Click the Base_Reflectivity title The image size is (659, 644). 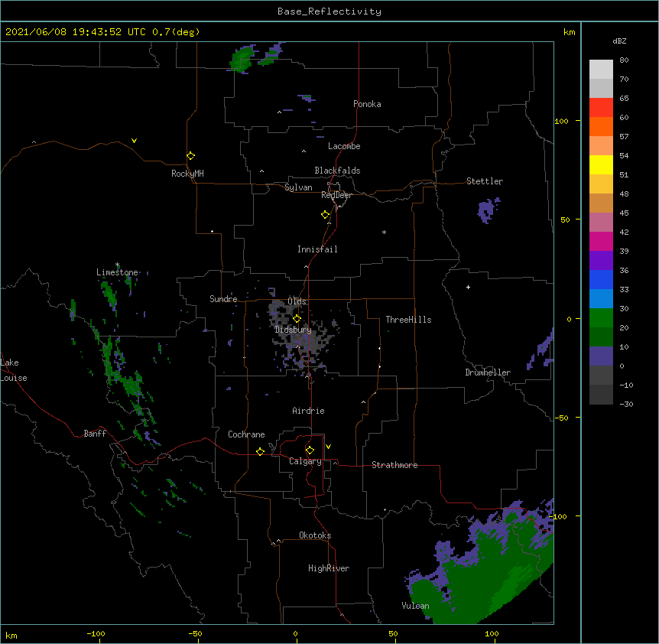(329, 11)
